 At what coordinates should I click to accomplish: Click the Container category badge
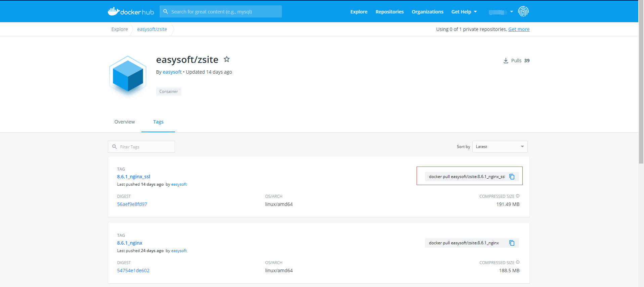(x=169, y=92)
